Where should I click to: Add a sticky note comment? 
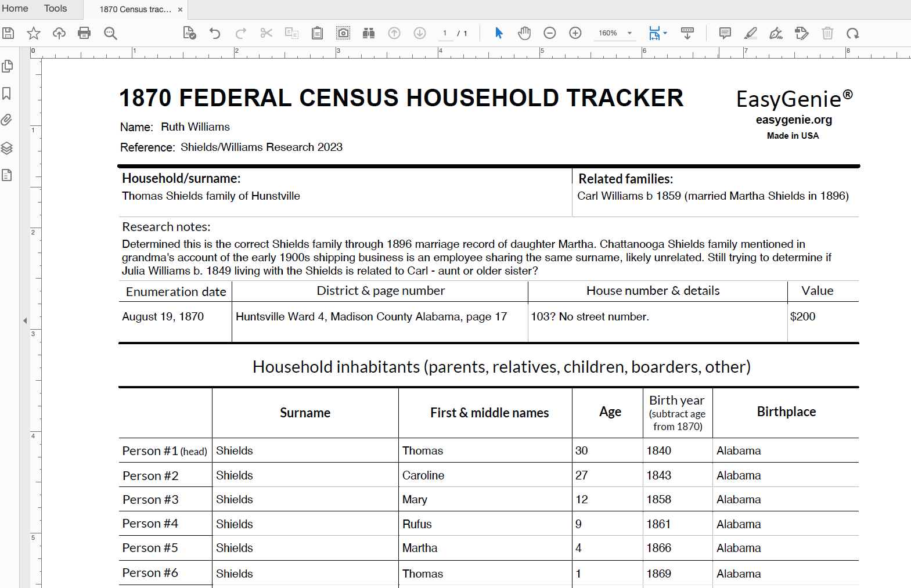(x=725, y=33)
